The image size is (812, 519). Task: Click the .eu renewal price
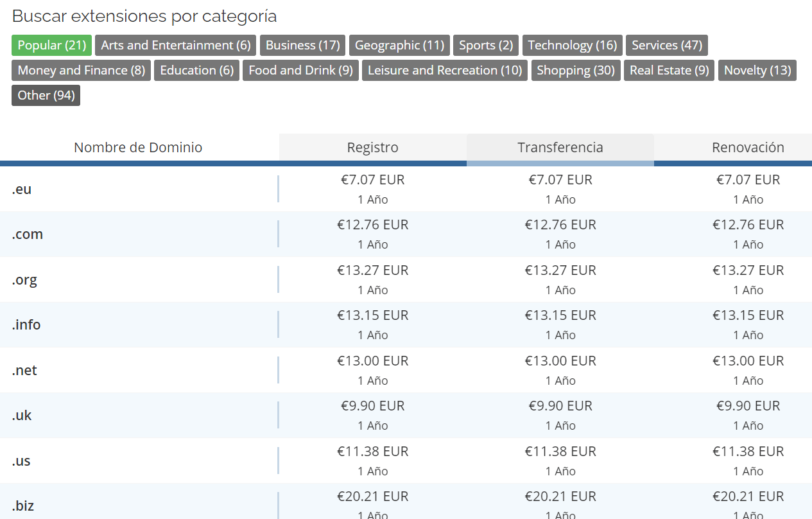pos(748,180)
